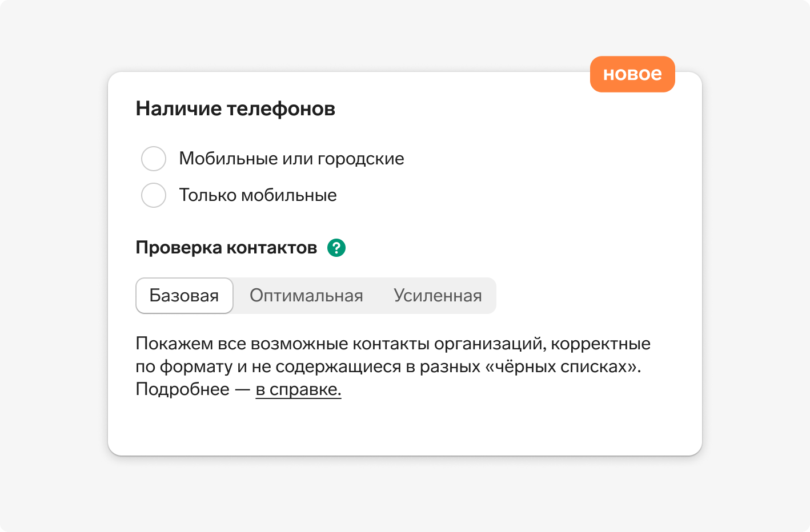
Task: Select the Оптимальная check level
Action: [x=307, y=296]
